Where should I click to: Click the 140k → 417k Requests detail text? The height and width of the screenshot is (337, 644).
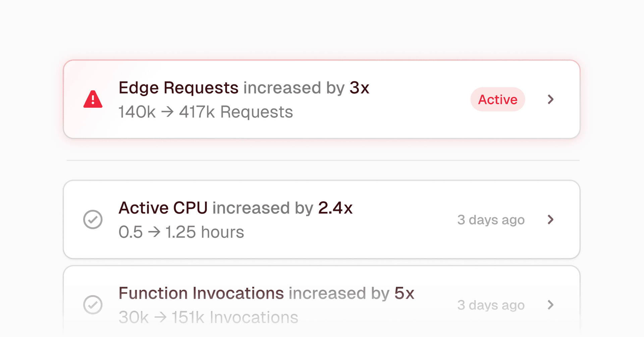point(205,112)
